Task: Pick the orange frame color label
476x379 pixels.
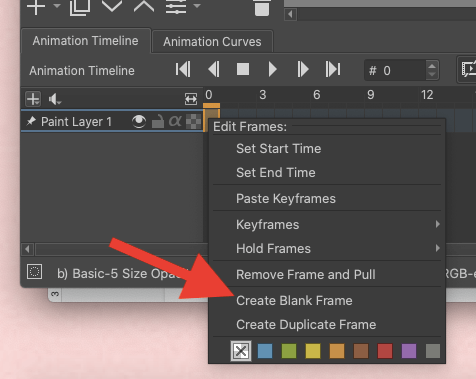Action: [337, 351]
